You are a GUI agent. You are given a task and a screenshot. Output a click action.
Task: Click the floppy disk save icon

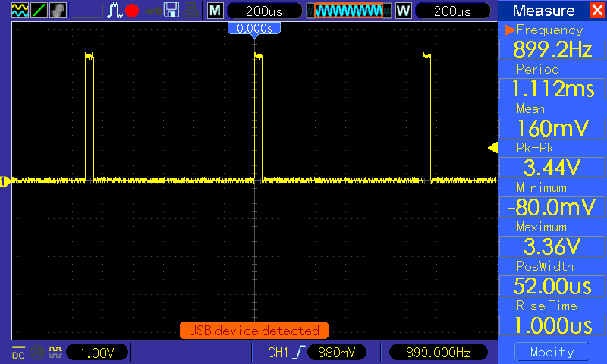click(x=171, y=11)
